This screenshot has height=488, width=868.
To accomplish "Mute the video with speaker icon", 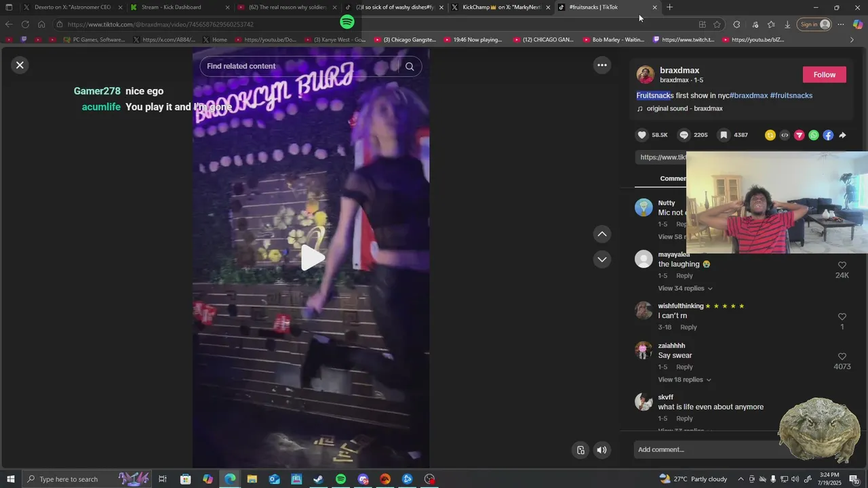I will [x=601, y=450].
